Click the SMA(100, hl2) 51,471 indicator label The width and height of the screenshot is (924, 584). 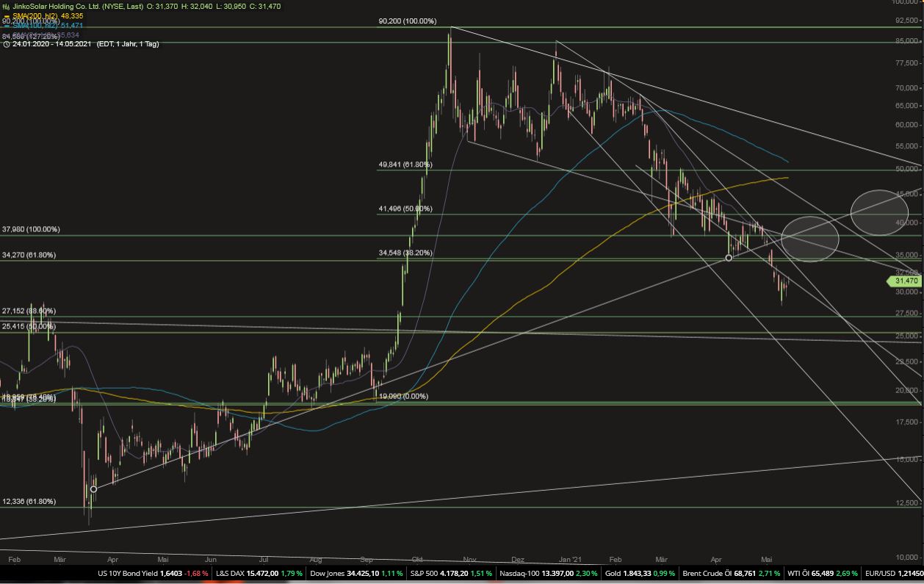pyautogui.click(x=47, y=25)
